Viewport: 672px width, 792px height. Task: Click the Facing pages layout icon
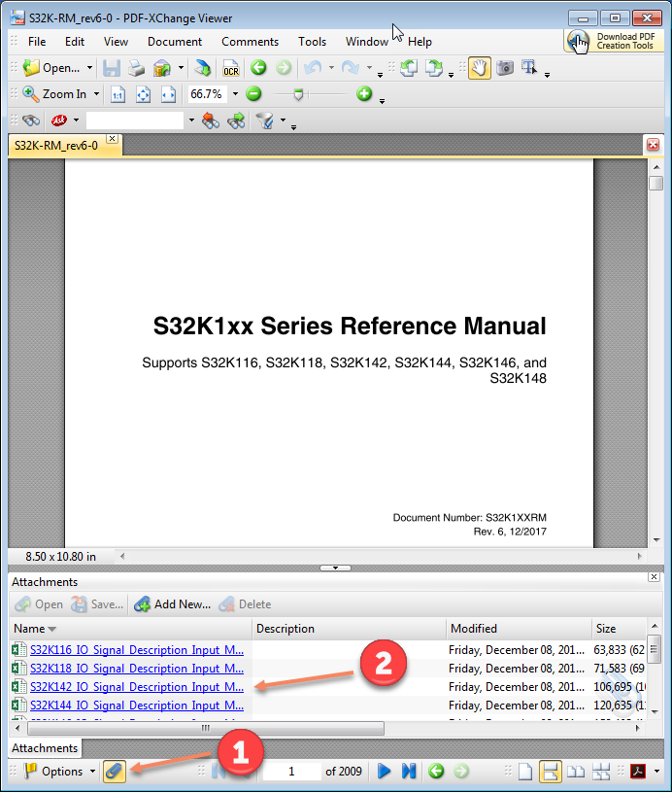tap(576, 772)
